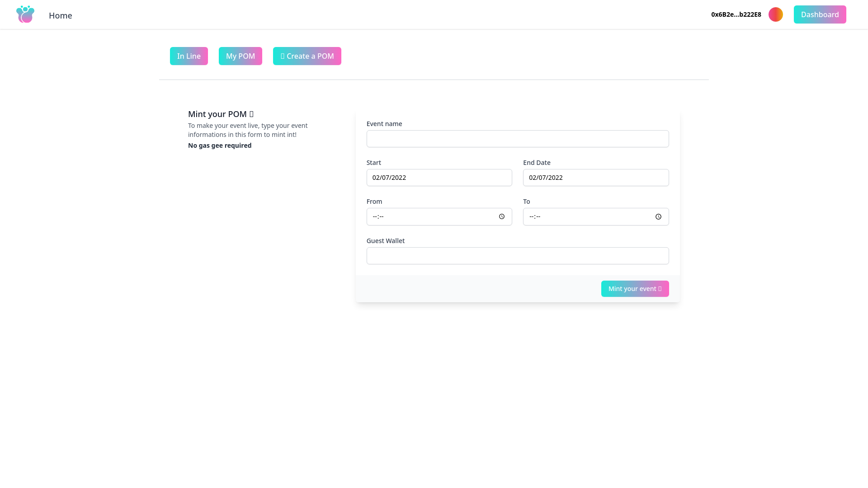Viewport: 868px width, 488px height.
Task: Click the 'No gas gee required' text
Action: point(220,145)
